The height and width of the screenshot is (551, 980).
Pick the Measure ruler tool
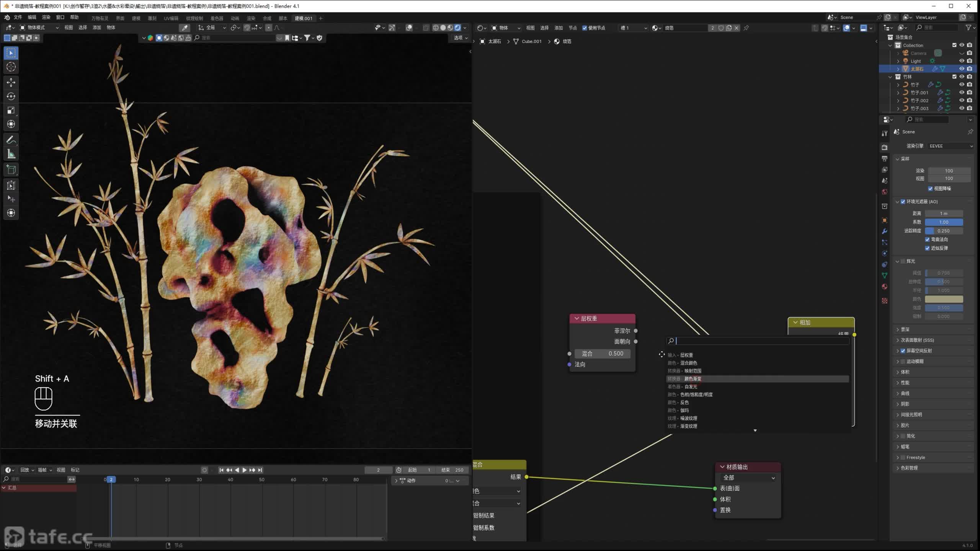click(11, 154)
